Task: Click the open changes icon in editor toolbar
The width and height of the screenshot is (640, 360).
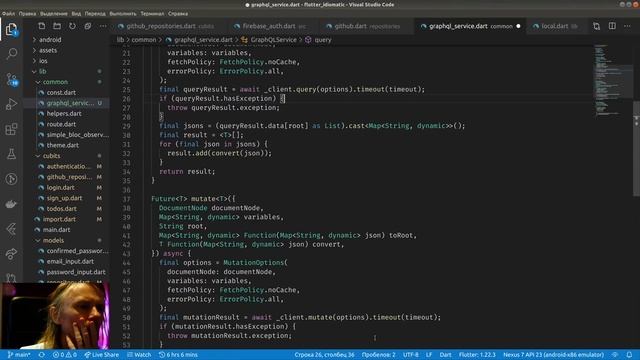Action: point(597,26)
